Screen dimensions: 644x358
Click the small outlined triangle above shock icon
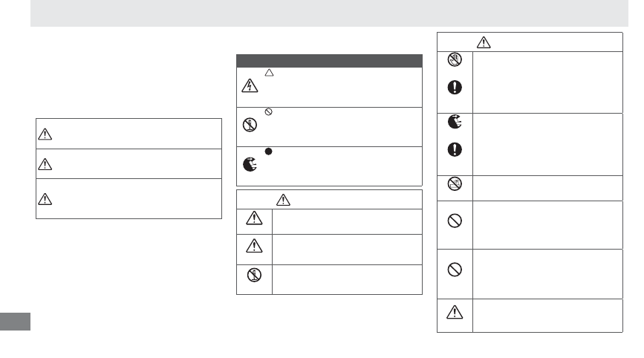[x=269, y=73]
